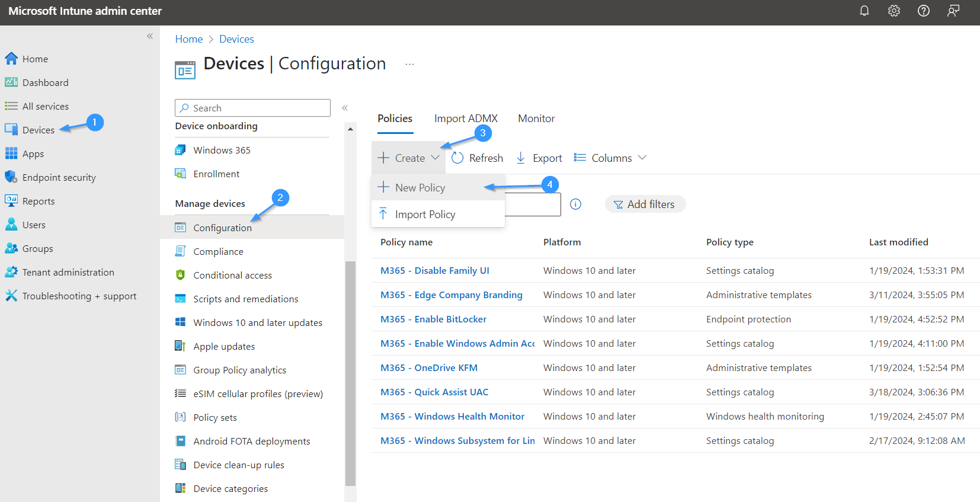Open the help question mark icon

(x=924, y=11)
